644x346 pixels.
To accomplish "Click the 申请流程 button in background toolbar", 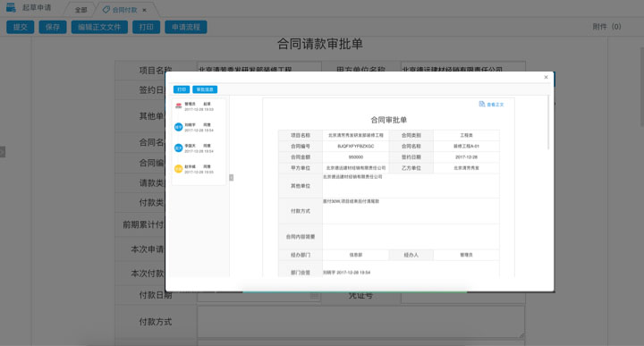I will click(186, 27).
